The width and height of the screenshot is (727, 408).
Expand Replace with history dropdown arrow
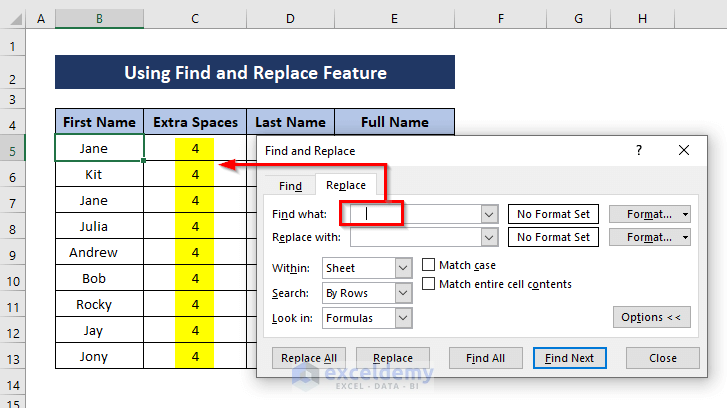point(489,237)
